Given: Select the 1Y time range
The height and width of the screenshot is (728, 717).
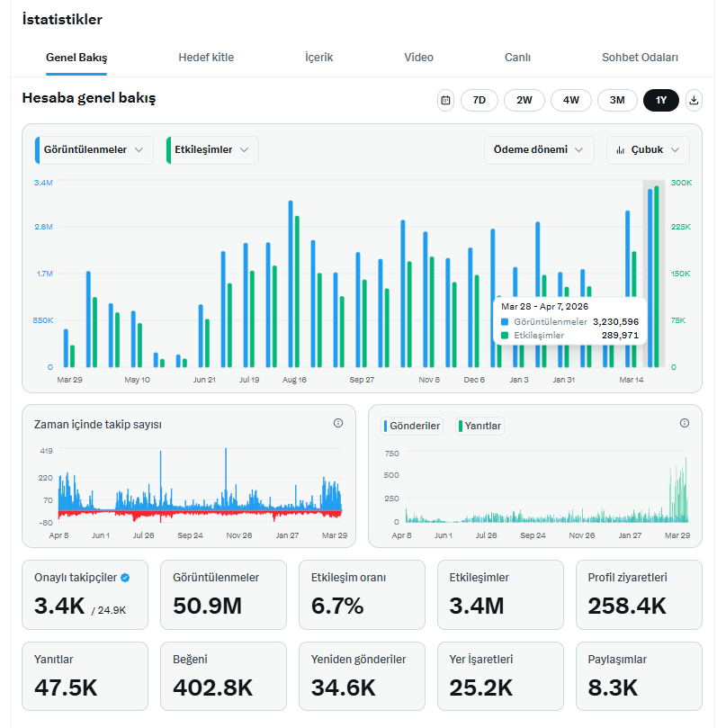Looking at the screenshot, I should click(661, 100).
